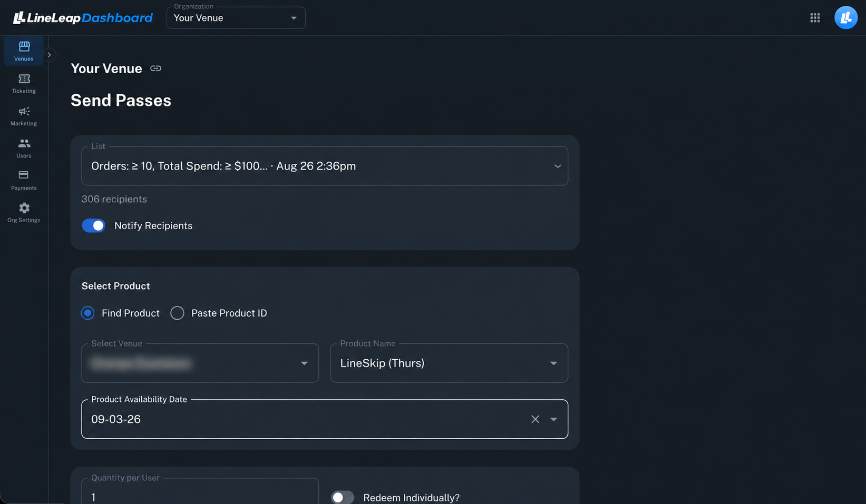Copy the Your Venue link icon
The image size is (866, 504).
click(x=155, y=68)
